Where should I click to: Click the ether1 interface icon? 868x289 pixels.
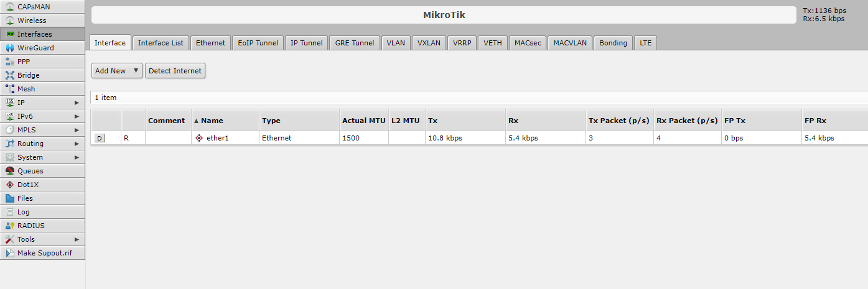point(199,138)
